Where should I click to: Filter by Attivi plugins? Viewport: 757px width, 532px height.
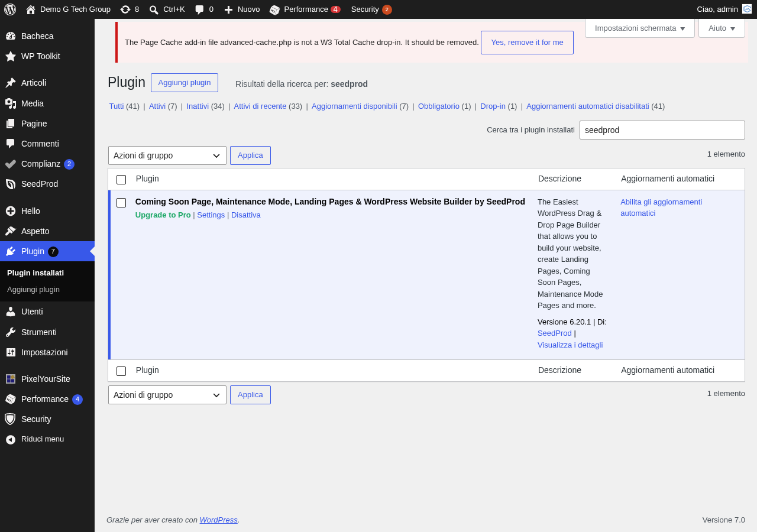click(157, 106)
